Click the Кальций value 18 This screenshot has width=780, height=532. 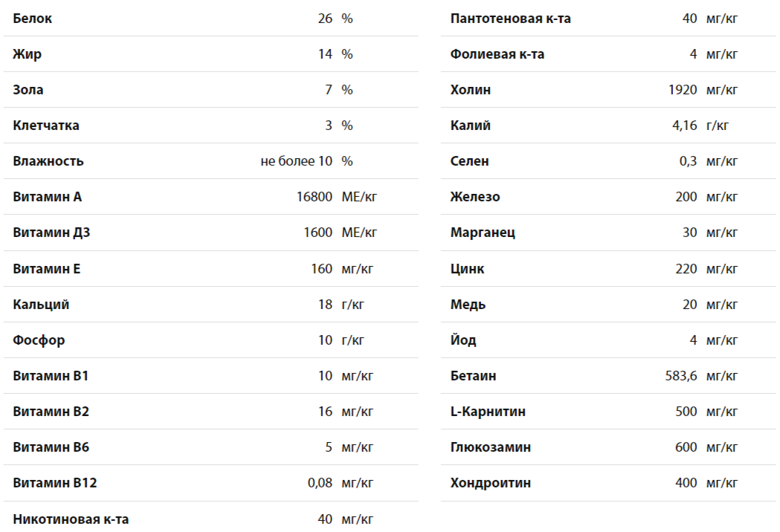(x=326, y=305)
